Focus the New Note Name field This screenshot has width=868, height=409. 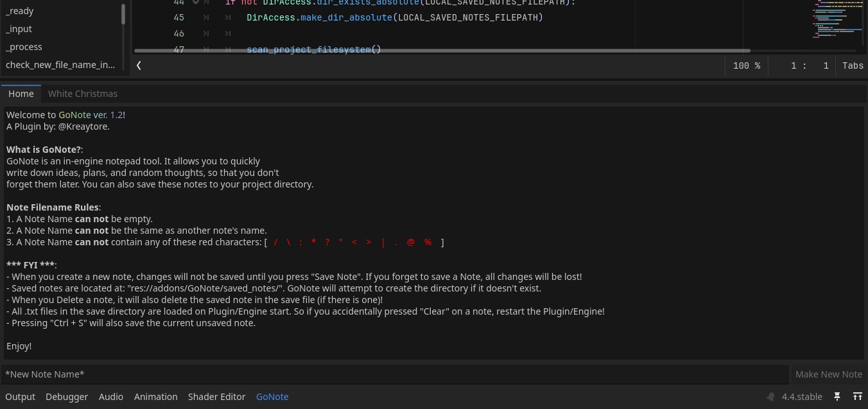394,374
